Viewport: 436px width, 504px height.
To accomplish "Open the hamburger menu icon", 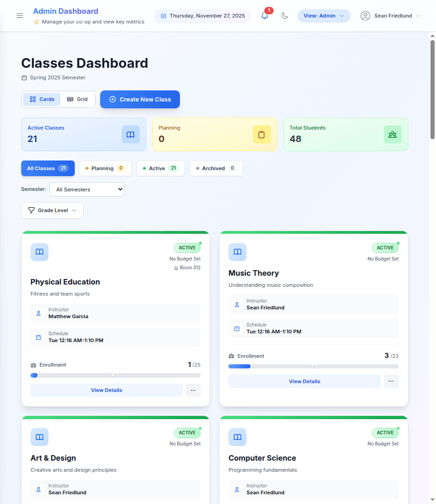I will pyautogui.click(x=19, y=15).
